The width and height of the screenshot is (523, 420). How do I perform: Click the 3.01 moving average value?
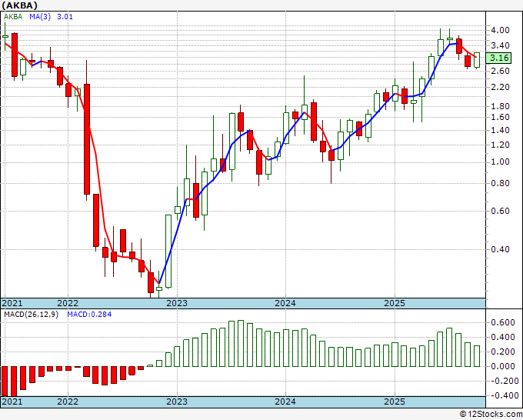click(x=65, y=17)
